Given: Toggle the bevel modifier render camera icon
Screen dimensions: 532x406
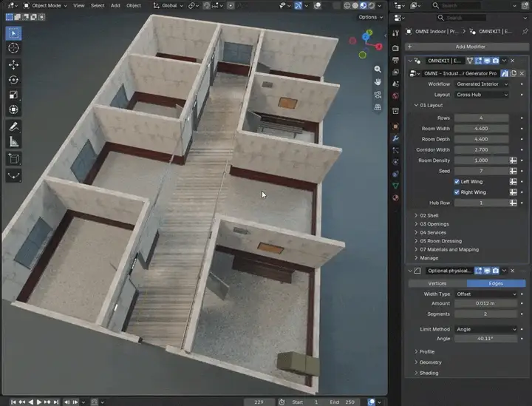Looking at the screenshot, I should coord(496,271).
